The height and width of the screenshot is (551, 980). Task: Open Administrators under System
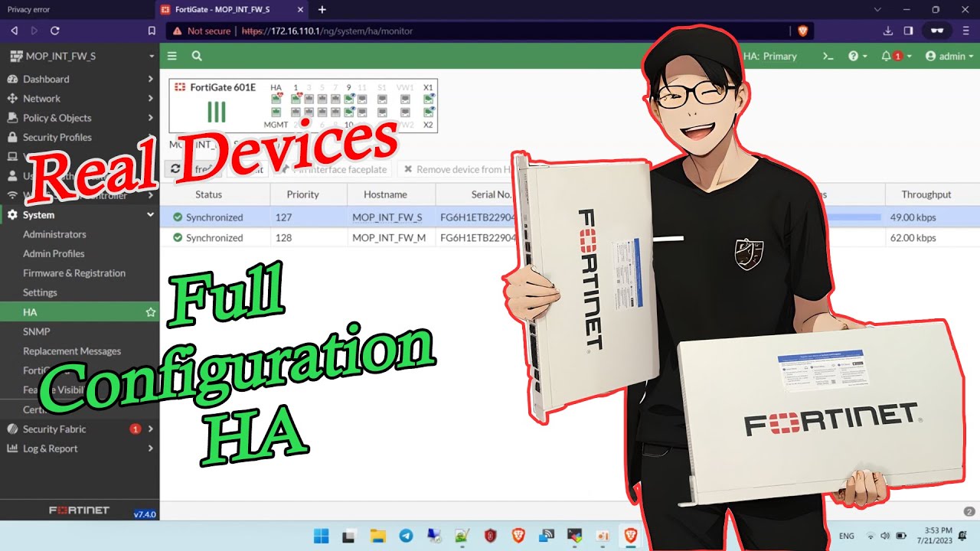(x=54, y=234)
